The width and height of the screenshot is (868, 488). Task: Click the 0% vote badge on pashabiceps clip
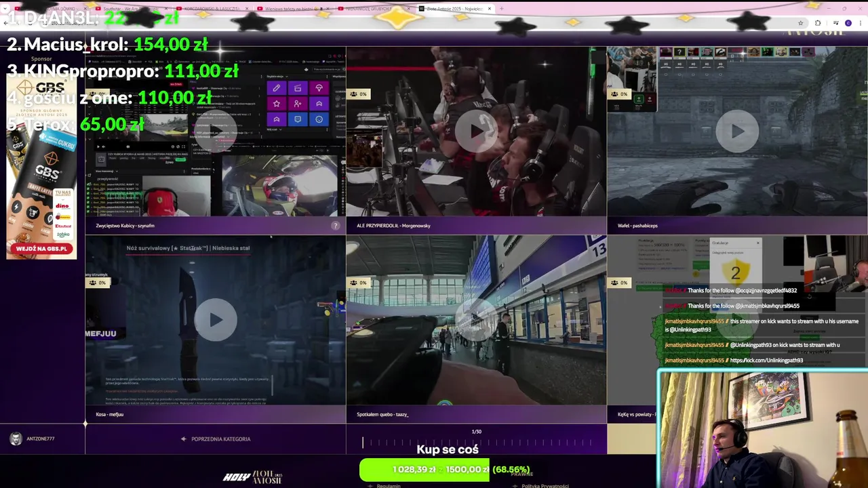click(618, 94)
